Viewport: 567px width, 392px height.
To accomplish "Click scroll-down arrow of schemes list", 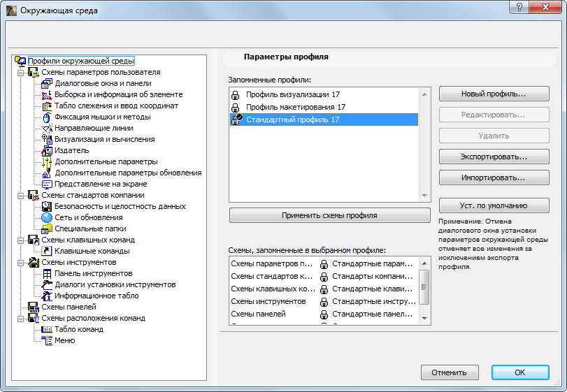I will click(x=424, y=319).
